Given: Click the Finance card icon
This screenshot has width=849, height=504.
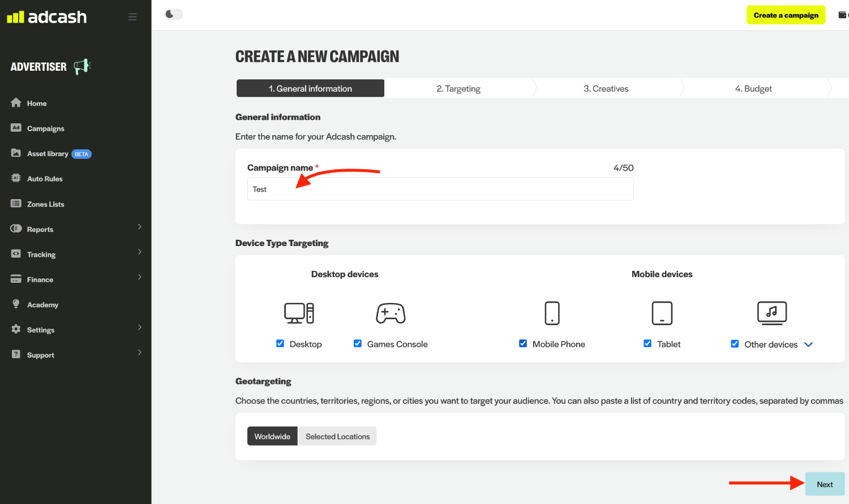Looking at the screenshot, I should point(16,279).
